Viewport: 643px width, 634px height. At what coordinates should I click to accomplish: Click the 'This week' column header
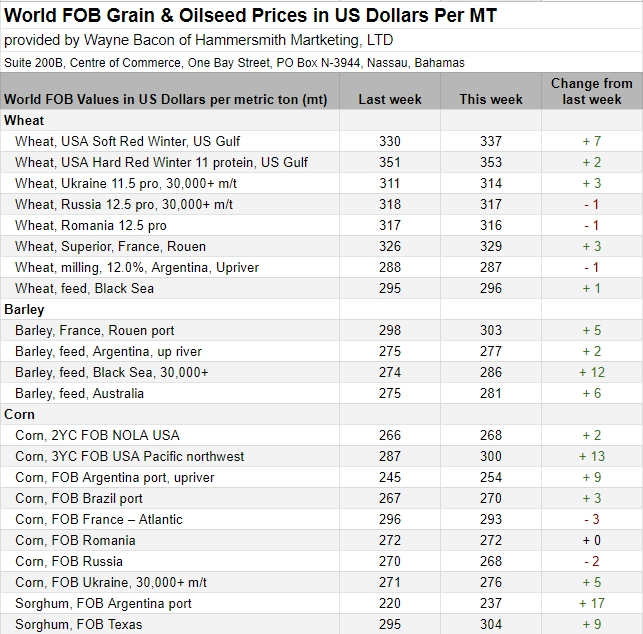click(x=491, y=99)
